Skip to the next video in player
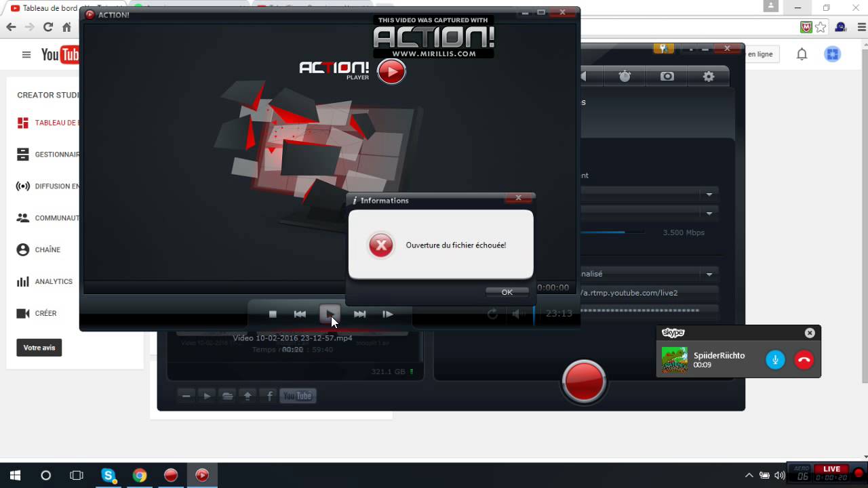 (360, 314)
